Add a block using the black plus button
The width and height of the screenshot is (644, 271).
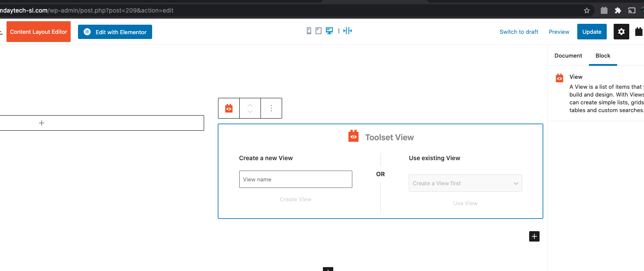coord(534,236)
